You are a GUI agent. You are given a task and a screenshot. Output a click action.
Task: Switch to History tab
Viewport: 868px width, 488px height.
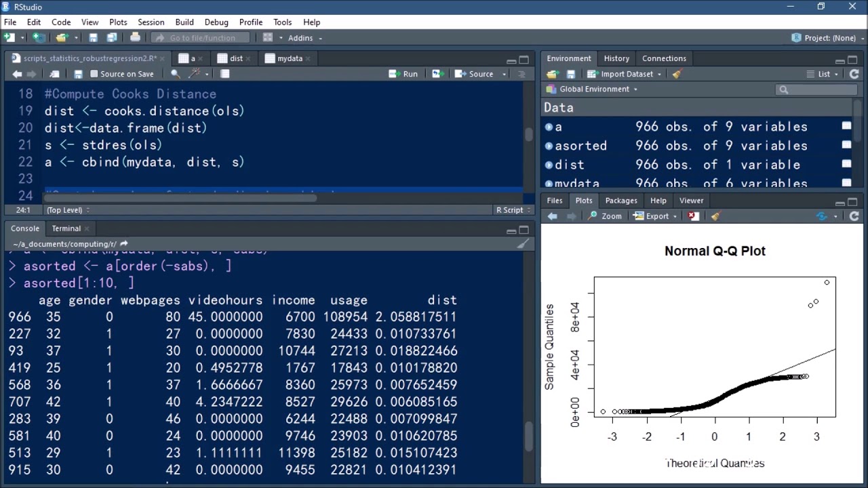(616, 58)
